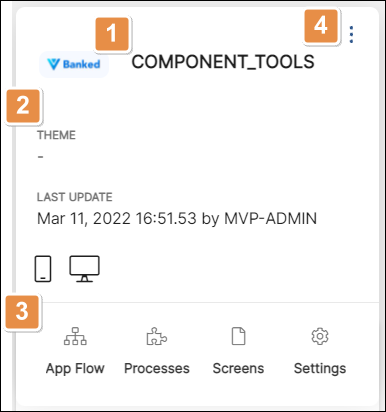Select the mobile phone device icon
The image size is (386, 412).
pos(43,269)
